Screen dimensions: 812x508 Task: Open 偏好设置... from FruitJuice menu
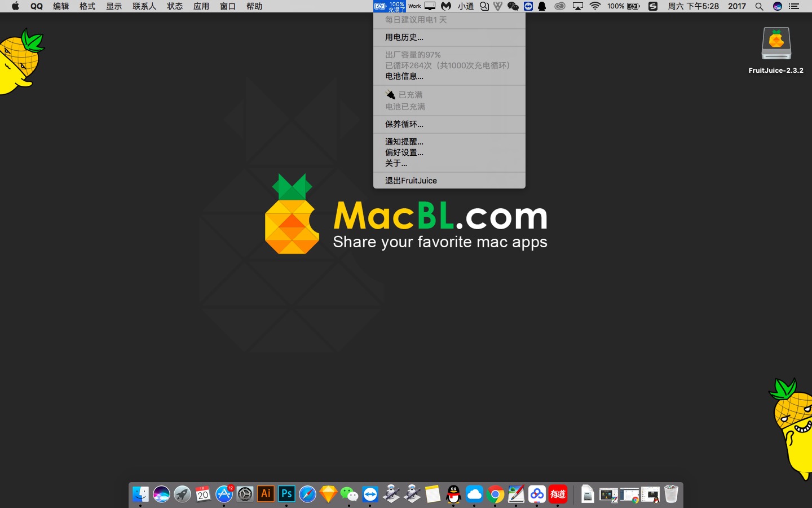449,152
